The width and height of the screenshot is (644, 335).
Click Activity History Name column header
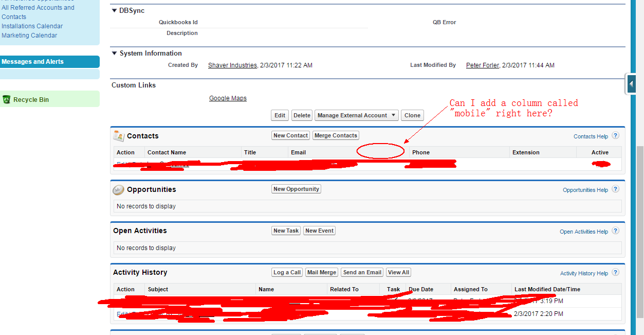click(x=266, y=289)
